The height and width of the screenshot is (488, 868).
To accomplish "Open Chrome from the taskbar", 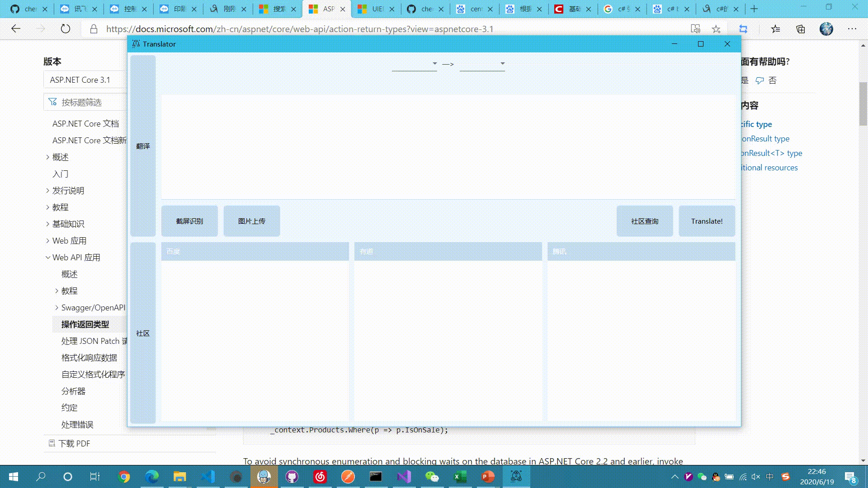I will pos(124,477).
